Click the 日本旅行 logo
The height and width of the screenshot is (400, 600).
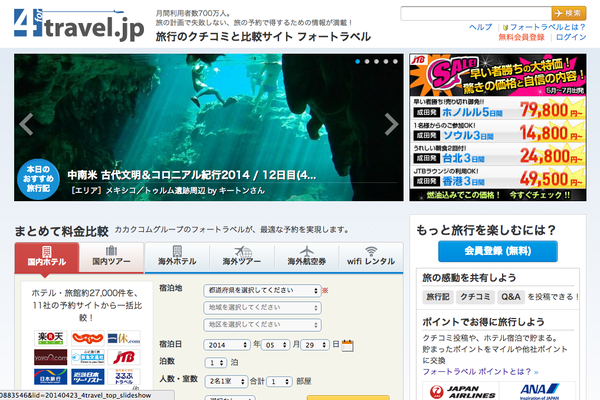[x=51, y=377]
